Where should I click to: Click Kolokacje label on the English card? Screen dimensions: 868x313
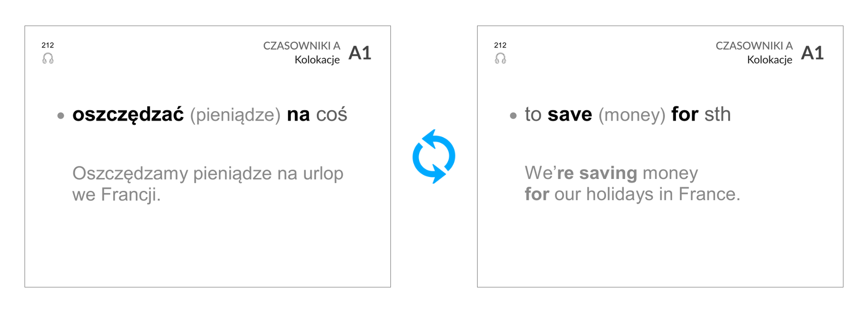pyautogui.click(x=770, y=60)
